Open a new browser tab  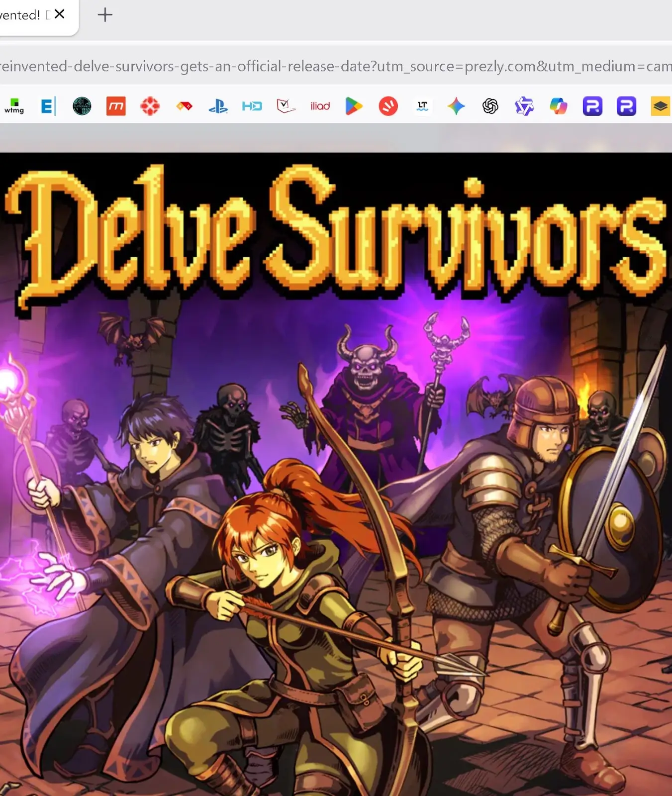click(105, 14)
